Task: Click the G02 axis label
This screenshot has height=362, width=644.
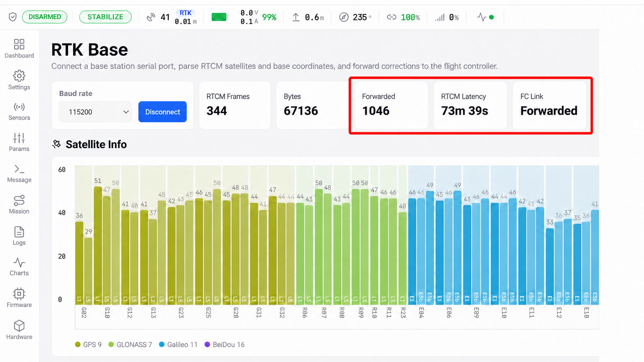Action: click(84, 312)
